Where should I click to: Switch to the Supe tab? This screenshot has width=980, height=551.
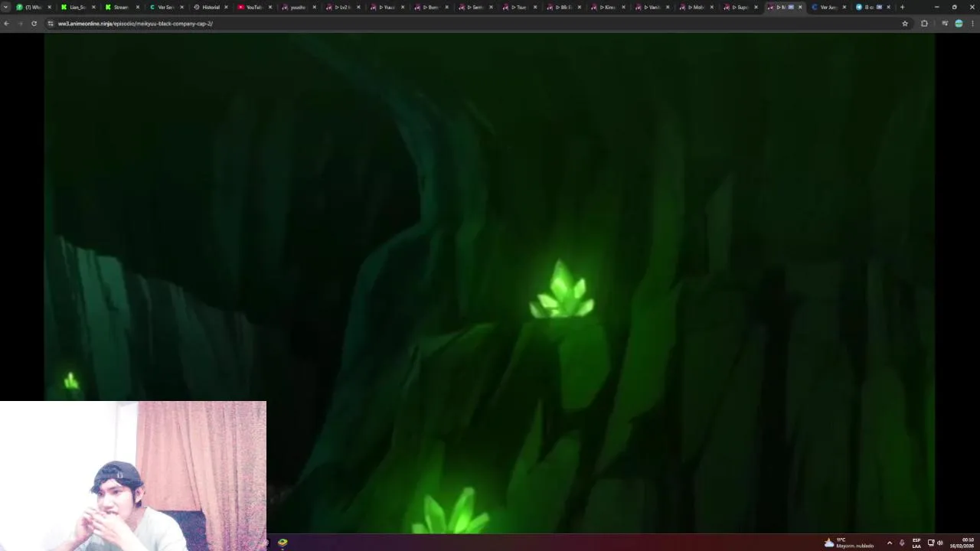(740, 7)
